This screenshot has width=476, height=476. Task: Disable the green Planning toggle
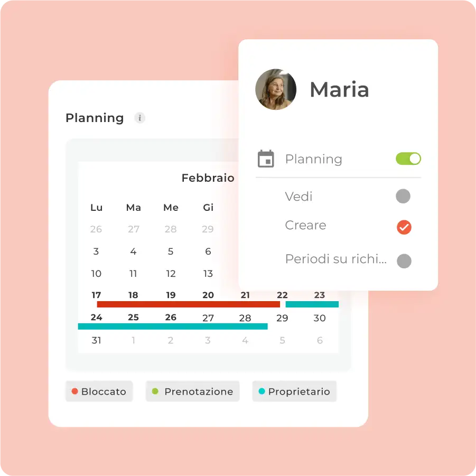(408, 158)
